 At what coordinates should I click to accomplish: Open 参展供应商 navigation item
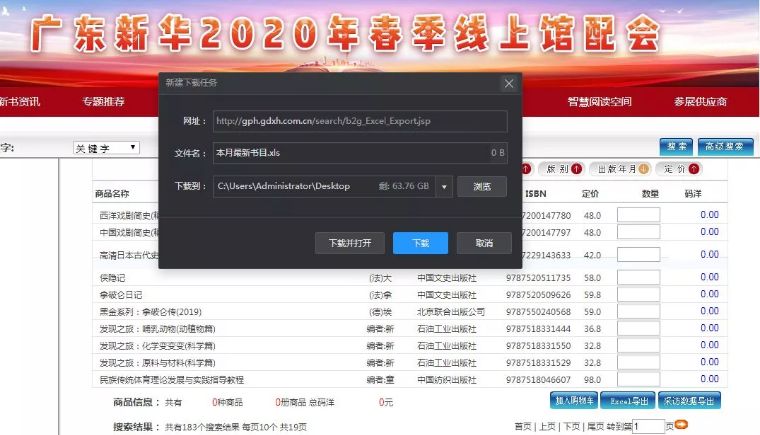[700, 102]
